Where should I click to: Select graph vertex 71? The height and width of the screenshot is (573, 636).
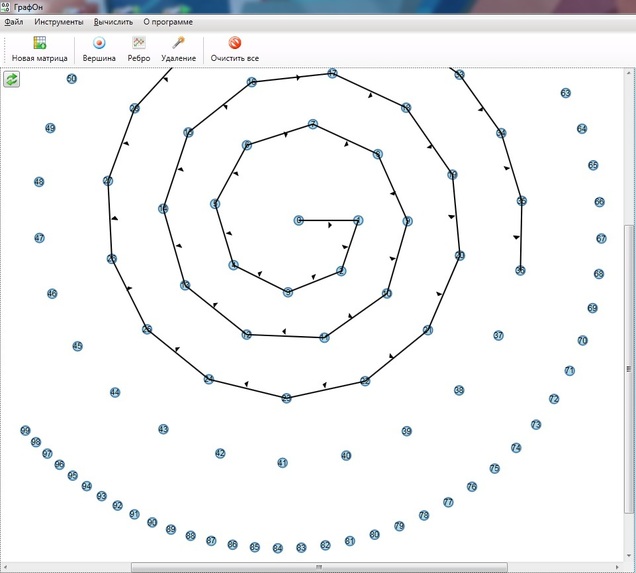569,371
